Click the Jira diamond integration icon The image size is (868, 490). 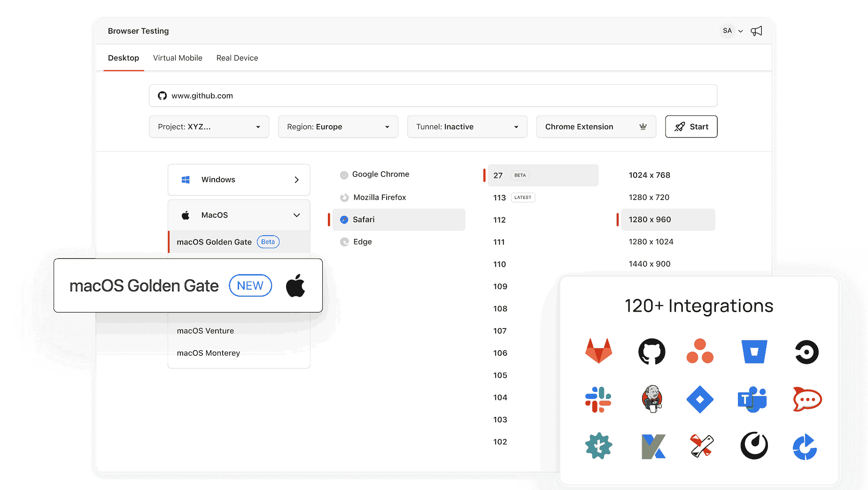coord(700,399)
